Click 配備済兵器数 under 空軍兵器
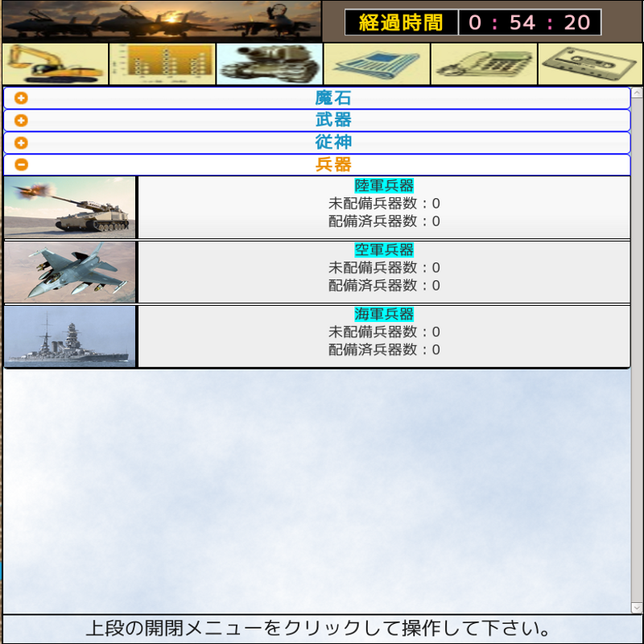This screenshot has height=644, width=644. [384, 286]
